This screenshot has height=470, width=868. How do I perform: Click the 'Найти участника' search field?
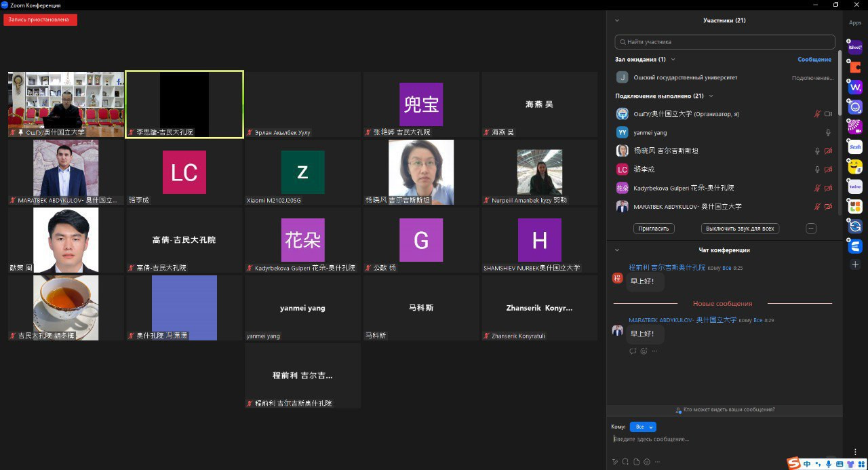(x=724, y=42)
